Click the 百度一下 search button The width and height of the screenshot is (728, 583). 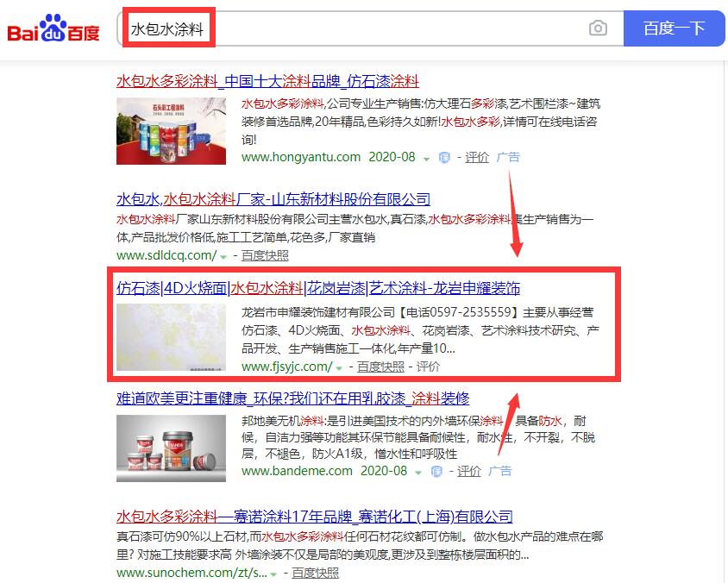pos(675,28)
